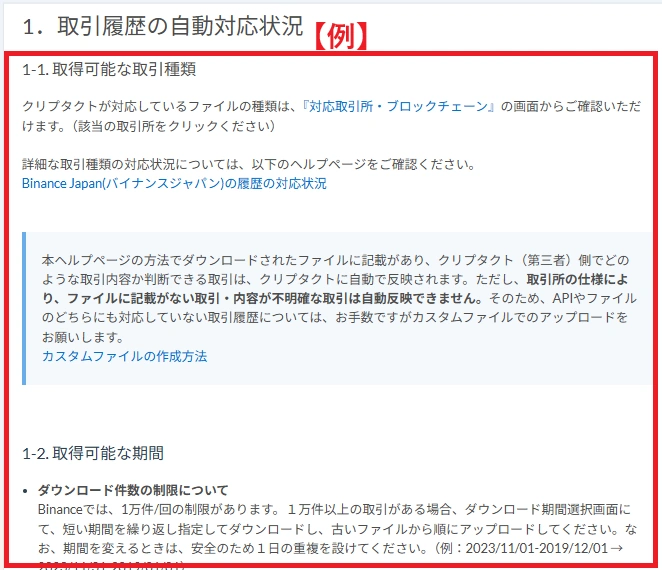The width and height of the screenshot is (662, 570).
Task: Click the heading 1. 取引履歴の自動対応状況
Action: (x=163, y=26)
